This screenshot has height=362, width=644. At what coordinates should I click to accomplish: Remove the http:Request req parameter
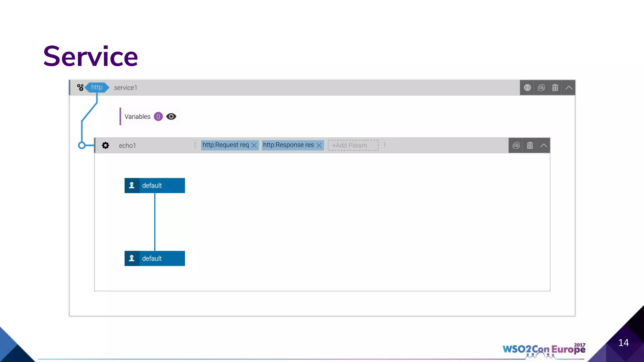pyautogui.click(x=254, y=145)
